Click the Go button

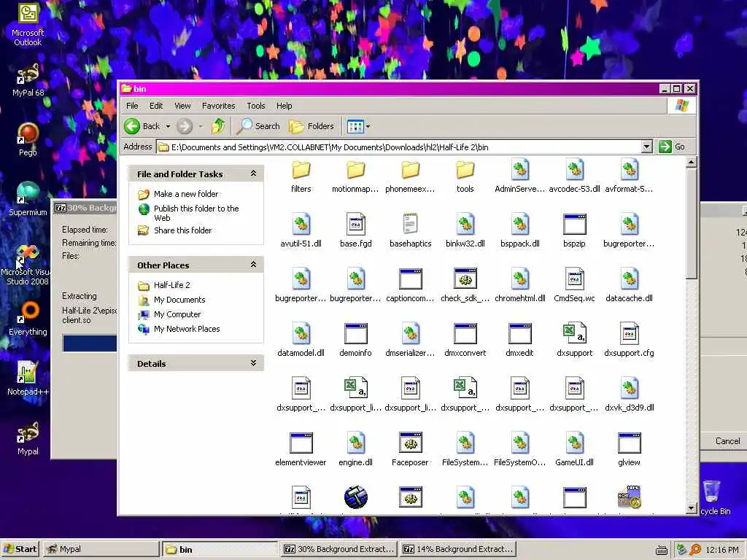[x=672, y=147]
